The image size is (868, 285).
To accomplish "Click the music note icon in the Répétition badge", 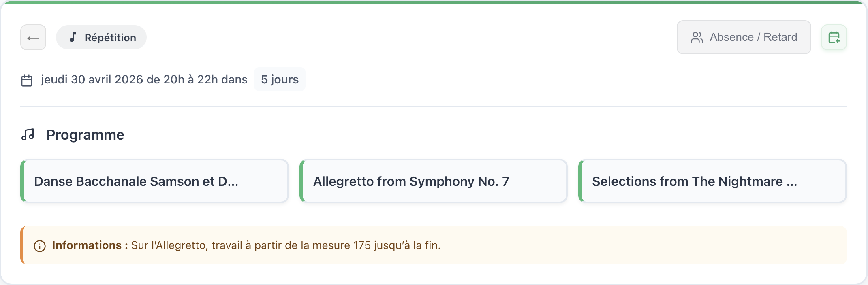I will click(72, 37).
